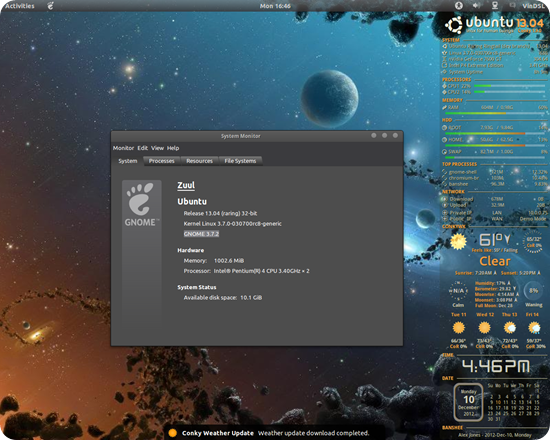Click the leftmost System Monitor title bar button
This screenshot has height=440, width=550.
374,135
